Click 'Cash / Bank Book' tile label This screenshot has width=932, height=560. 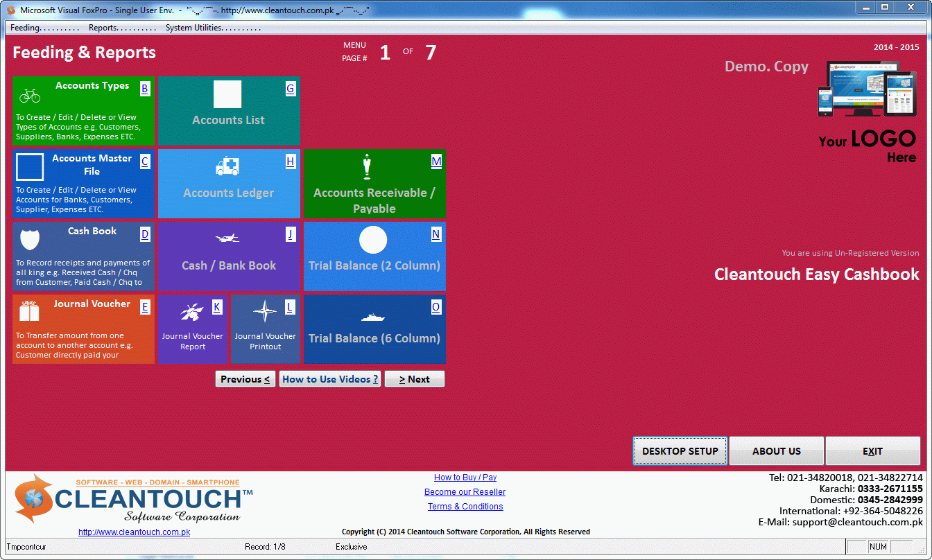tap(229, 265)
